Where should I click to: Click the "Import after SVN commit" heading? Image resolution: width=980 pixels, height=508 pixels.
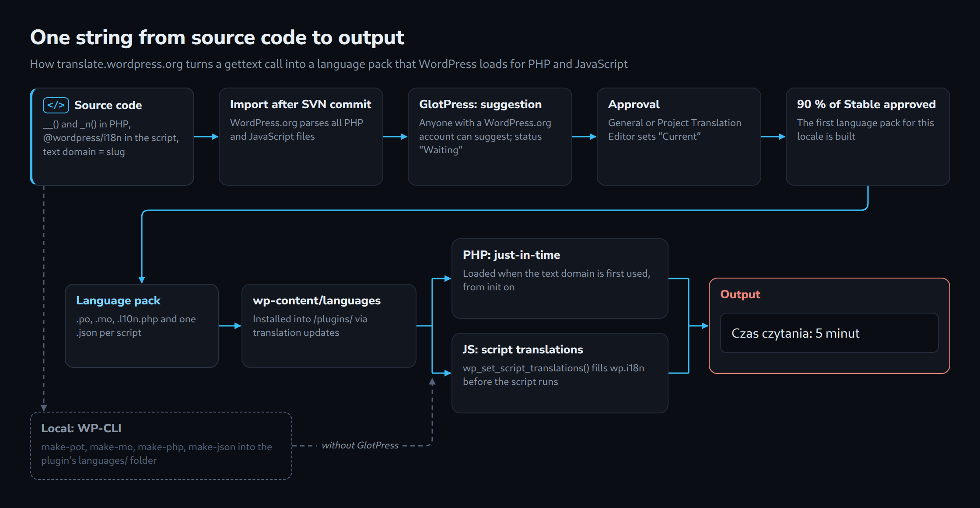301,104
